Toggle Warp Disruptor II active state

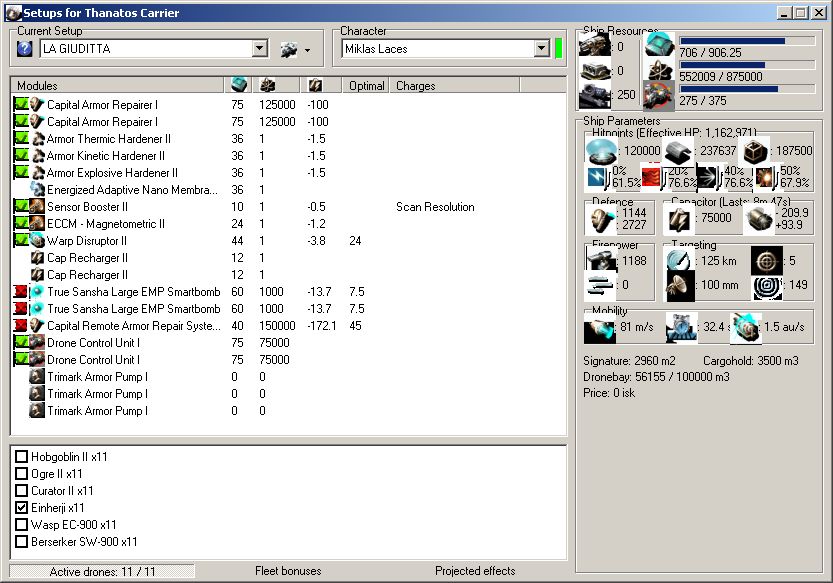(21, 240)
